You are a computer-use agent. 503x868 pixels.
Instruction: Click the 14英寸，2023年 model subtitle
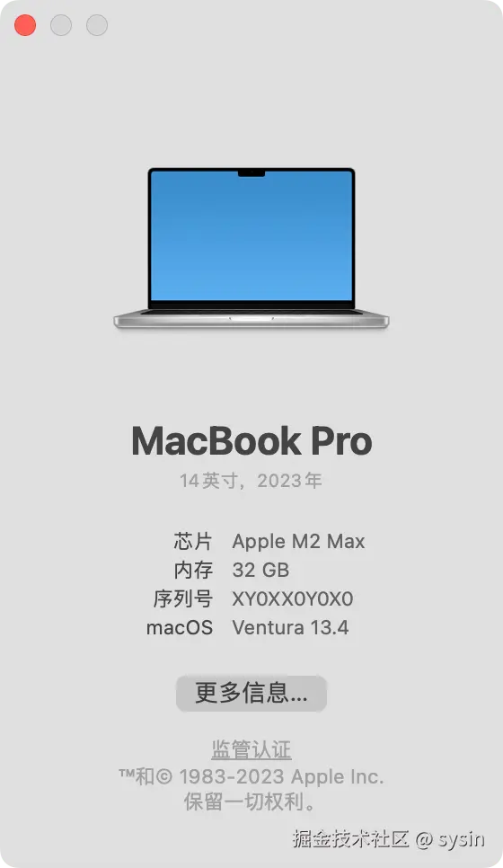coord(251,481)
